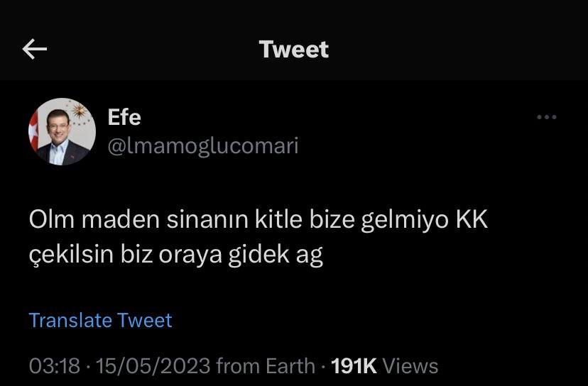This screenshot has width=588, height=386.
Task: Open the 191K Views count
Action: (384, 365)
